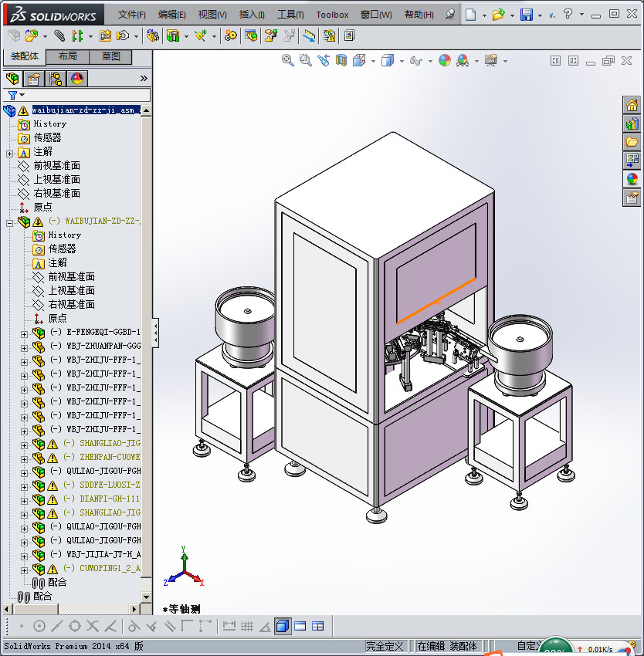Click the Move Component icon
Screen dimensions: 644x656
click(x=123, y=36)
